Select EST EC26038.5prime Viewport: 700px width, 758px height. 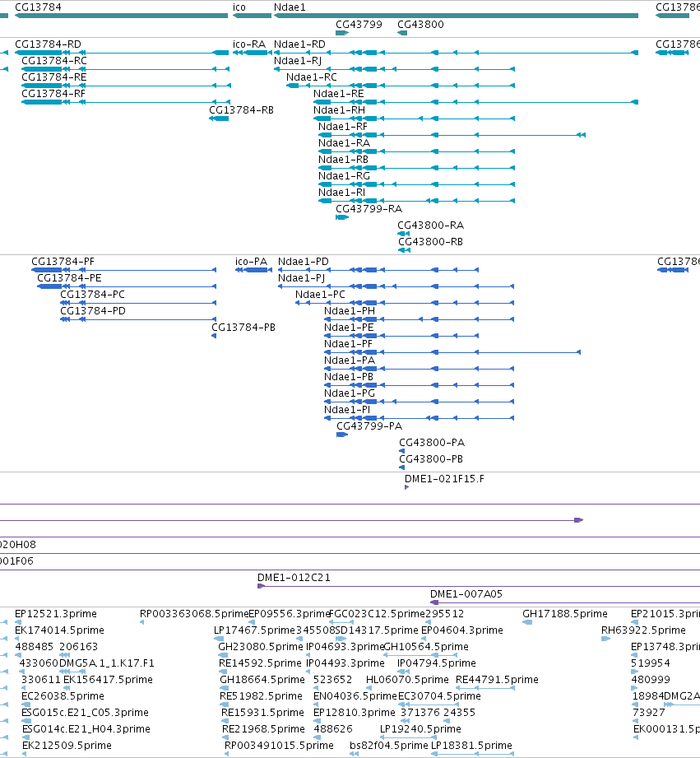[63, 695]
